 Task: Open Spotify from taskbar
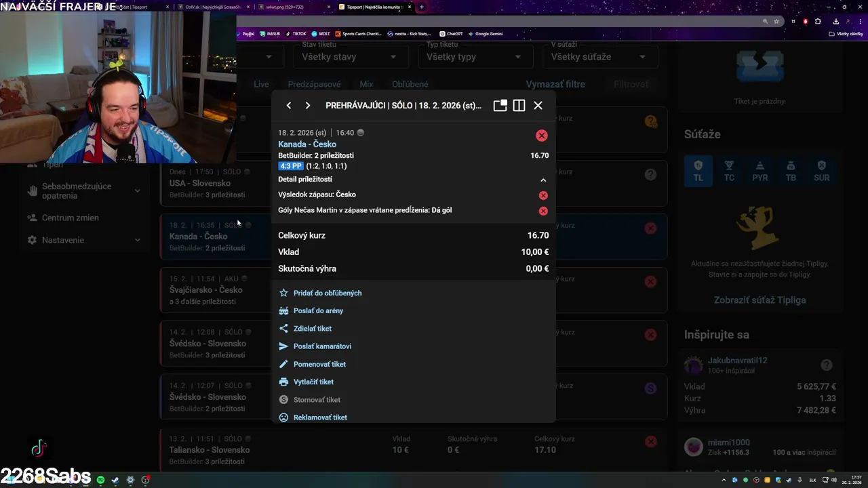100,480
